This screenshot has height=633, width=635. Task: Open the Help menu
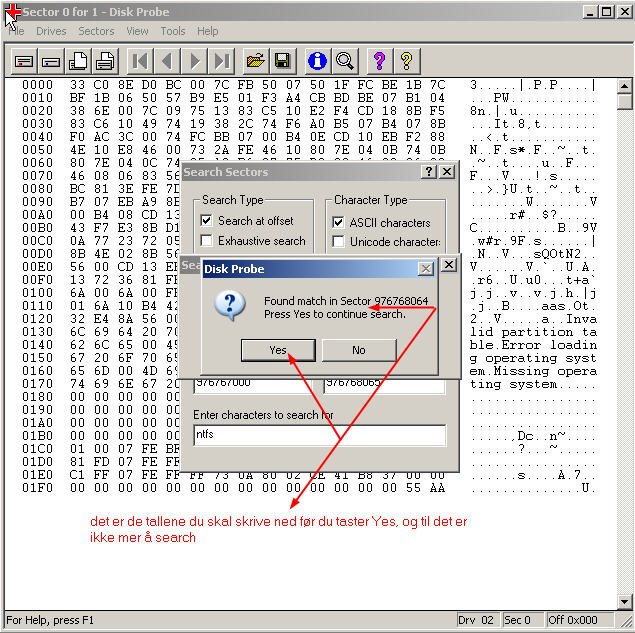(208, 31)
